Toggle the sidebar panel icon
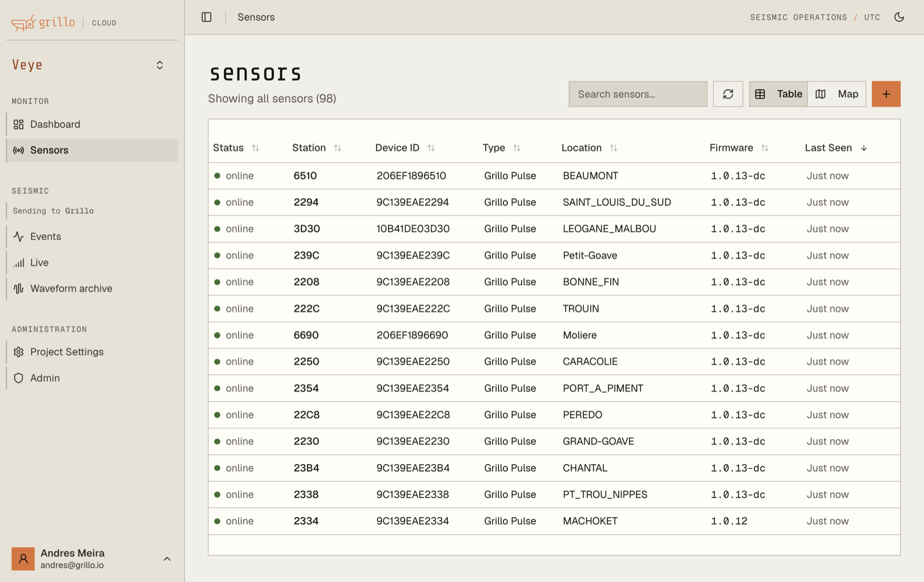This screenshot has width=924, height=582. click(x=206, y=17)
